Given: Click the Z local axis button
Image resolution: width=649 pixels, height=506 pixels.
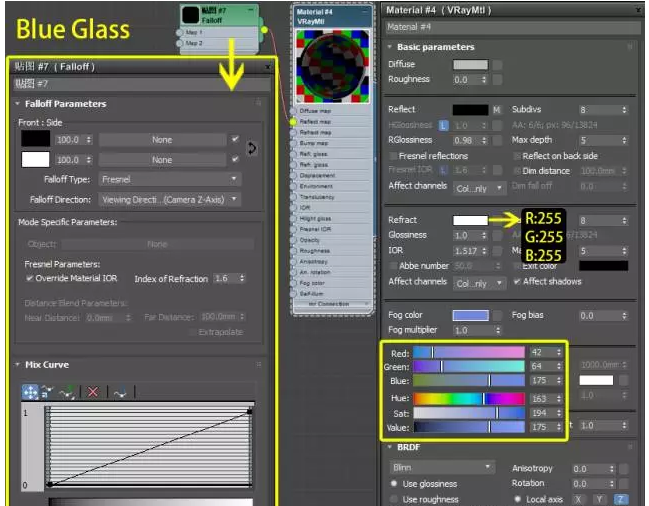Looking at the screenshot, I should tap(621, 498).
